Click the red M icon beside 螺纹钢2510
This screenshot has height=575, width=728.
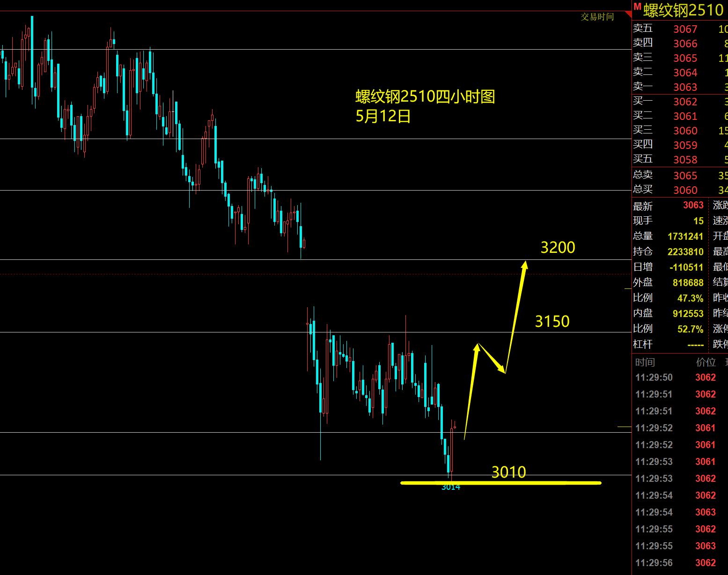click(x=637, y=7)
